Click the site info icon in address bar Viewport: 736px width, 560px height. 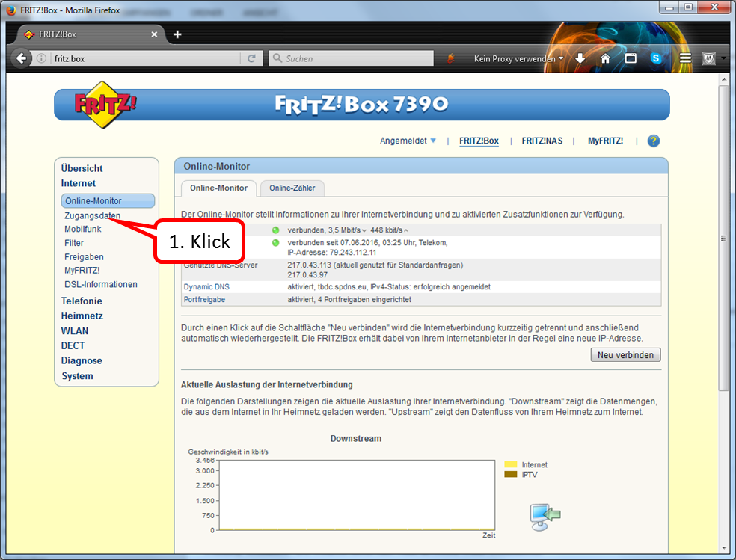coord(41,58)
